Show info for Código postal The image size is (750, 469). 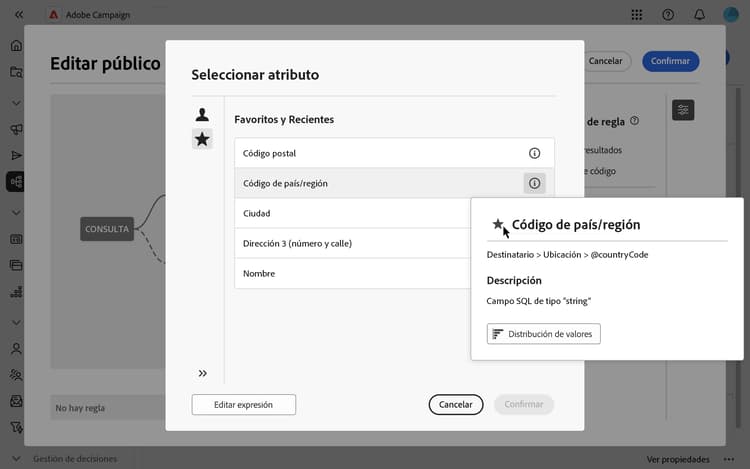point(534,153)
